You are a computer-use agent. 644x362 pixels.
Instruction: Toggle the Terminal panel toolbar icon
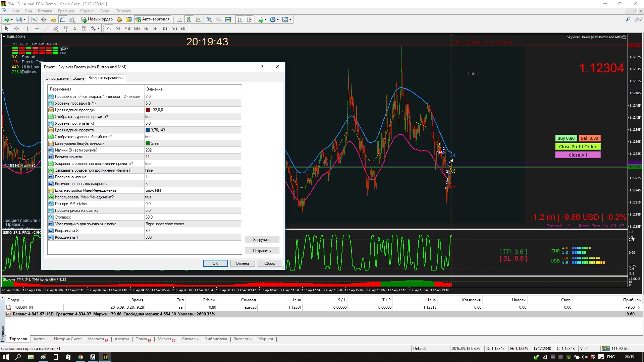(62, 19)
